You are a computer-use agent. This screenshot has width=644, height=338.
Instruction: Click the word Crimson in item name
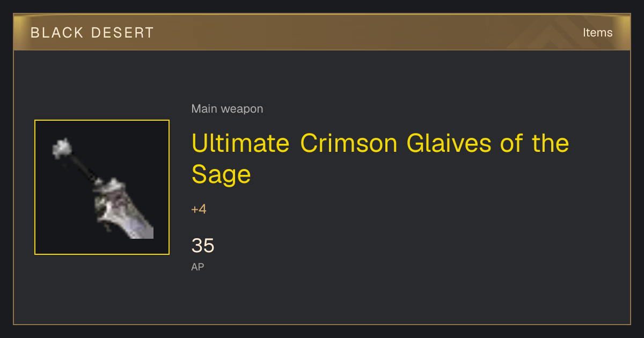(x=349, y=143)
